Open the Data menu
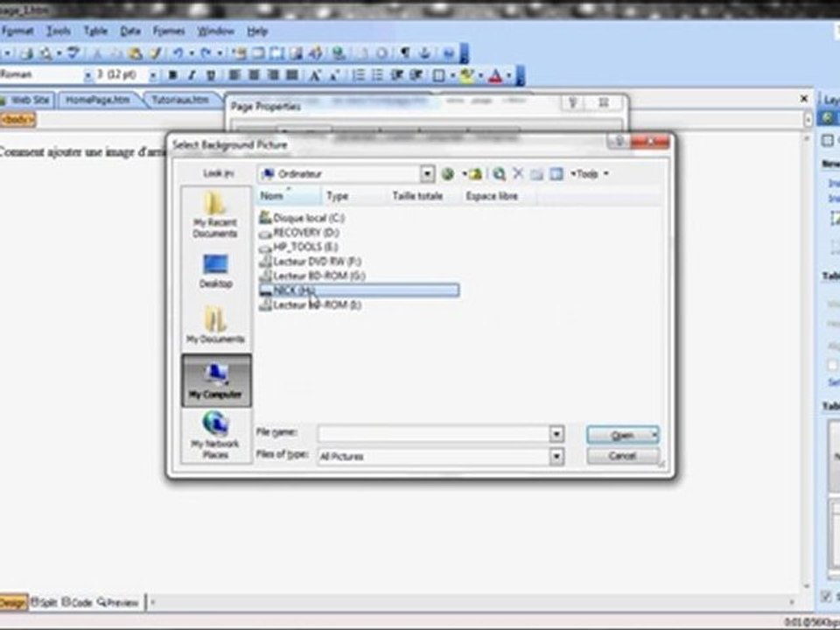Viewport: 840px width, 630px height. click(130, 31)
